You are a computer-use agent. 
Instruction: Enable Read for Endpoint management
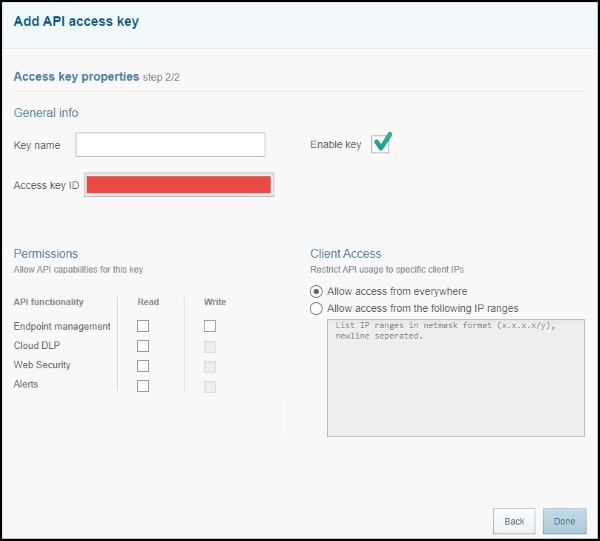click(143, 326)
